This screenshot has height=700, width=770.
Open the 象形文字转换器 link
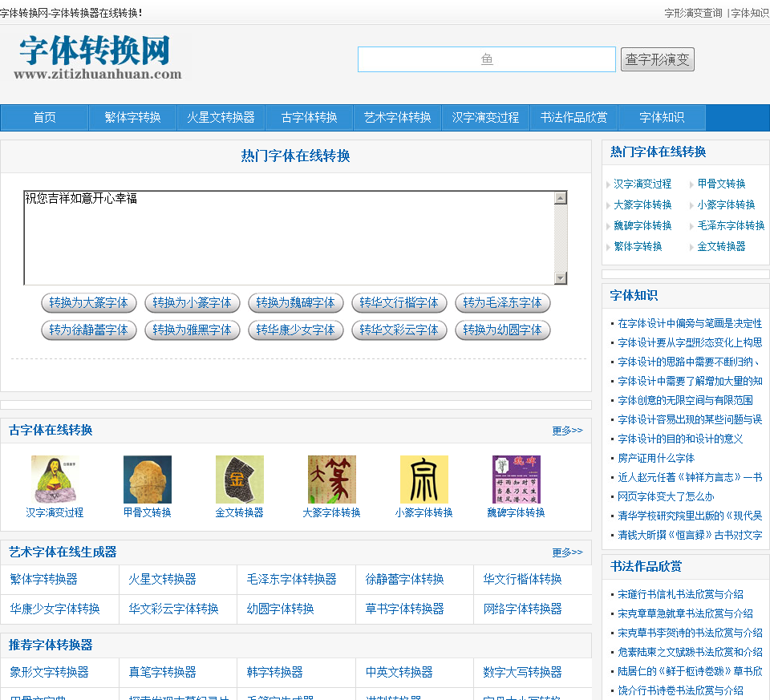49,673
